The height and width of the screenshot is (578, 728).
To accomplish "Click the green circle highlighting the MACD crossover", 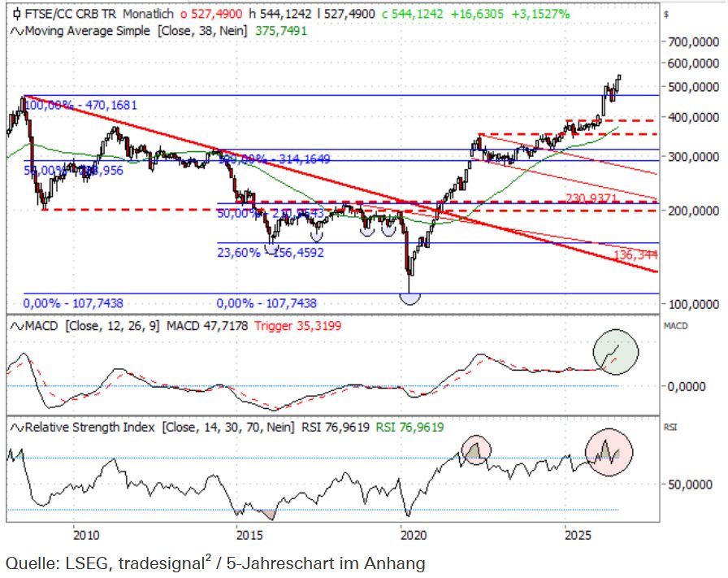I will click(x=616, y=352).
